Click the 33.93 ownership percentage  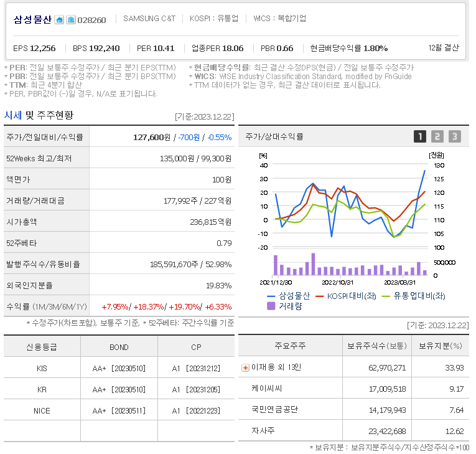[454, 368]
